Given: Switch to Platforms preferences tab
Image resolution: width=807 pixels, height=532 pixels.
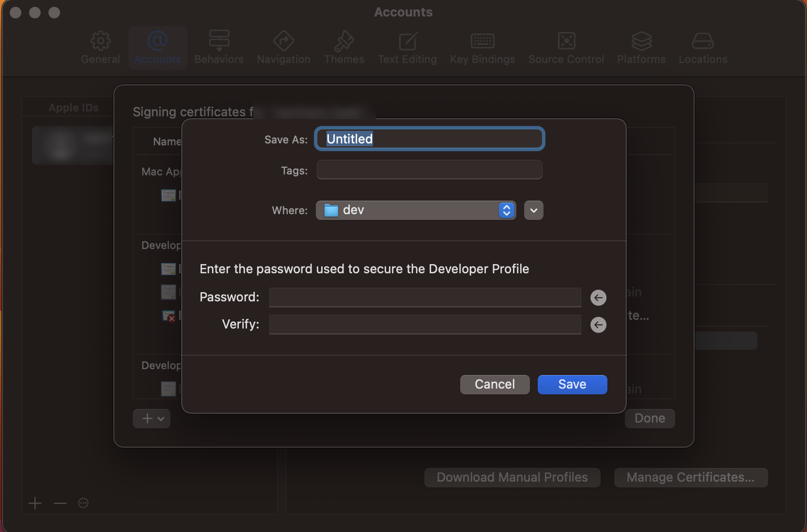Looking at the screenshot, I should point(641,48).
